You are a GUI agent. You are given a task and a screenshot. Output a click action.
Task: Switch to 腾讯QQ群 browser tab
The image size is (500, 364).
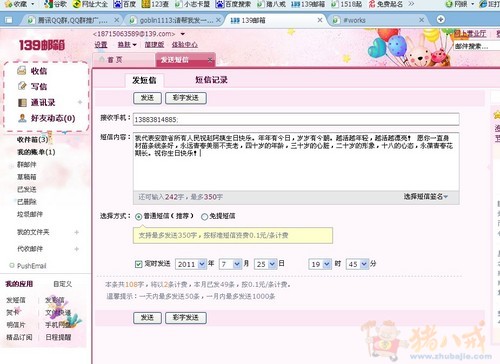tap(72, 20)
